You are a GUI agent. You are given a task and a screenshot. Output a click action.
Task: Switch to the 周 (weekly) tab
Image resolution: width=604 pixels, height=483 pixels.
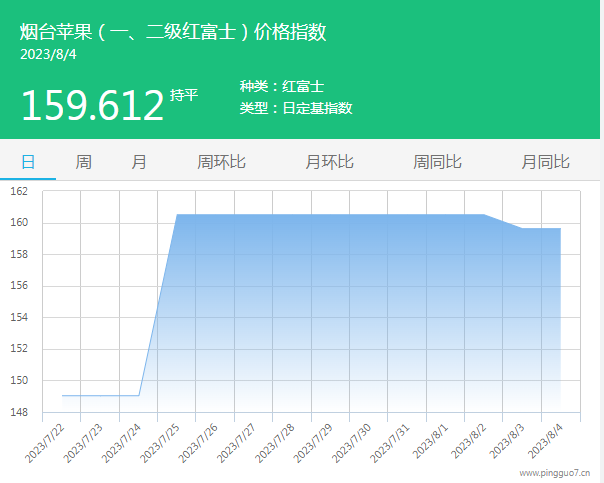click(83, 162)
